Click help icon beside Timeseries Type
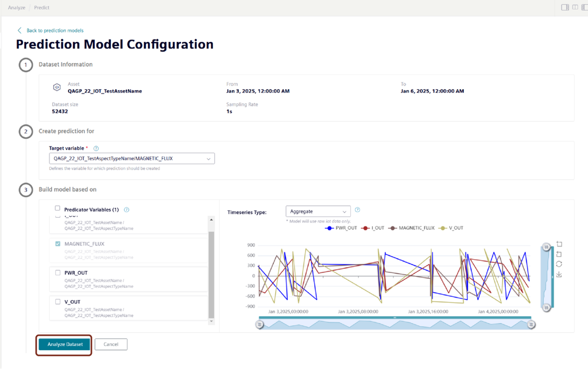The width and height of the screenshot is (588, 369). coord(357,210)
